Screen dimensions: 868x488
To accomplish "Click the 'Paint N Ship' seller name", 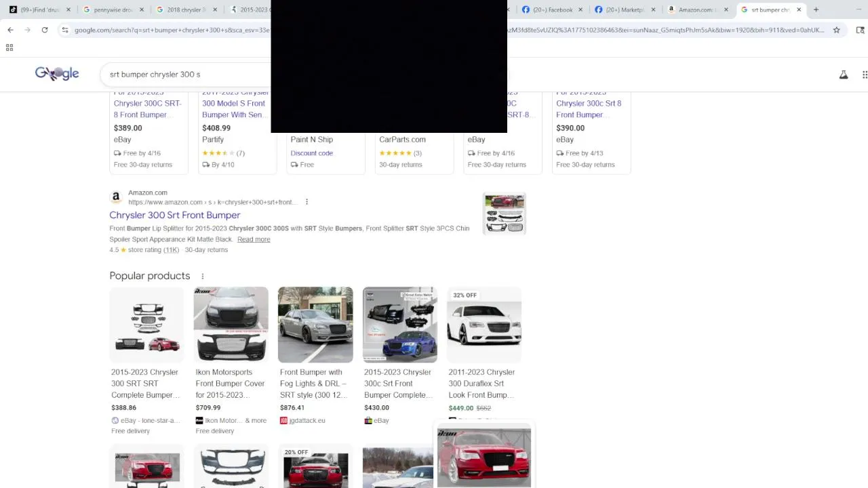I will click(312, 140).
